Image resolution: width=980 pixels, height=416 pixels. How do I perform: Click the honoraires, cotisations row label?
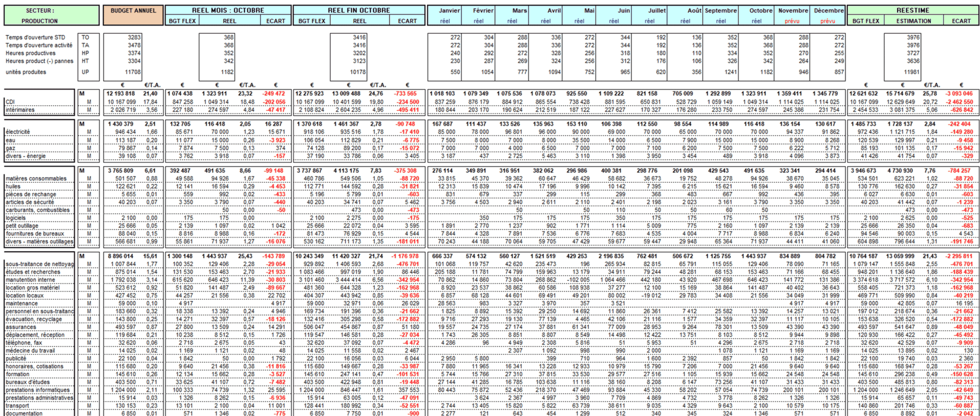[35, 366]
